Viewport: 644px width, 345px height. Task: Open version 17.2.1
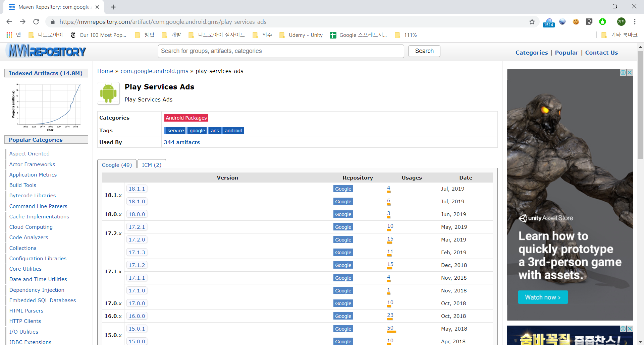(137, 227)
